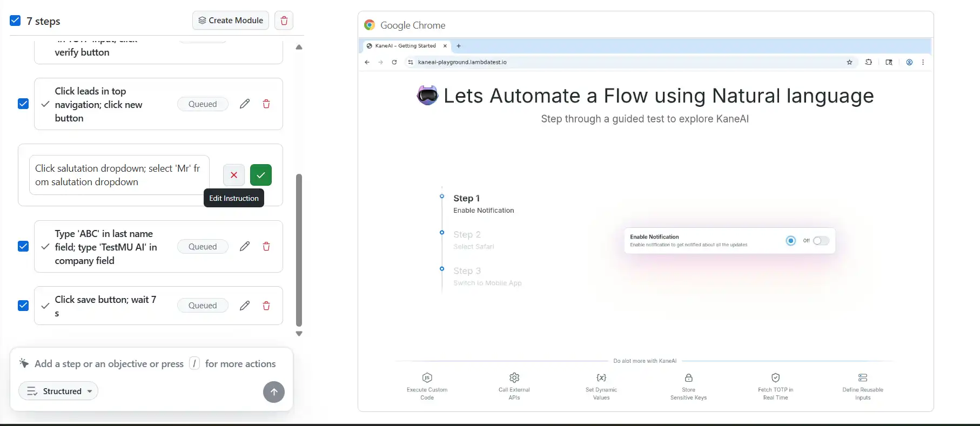Delete the 'Click save button' step

266,306
